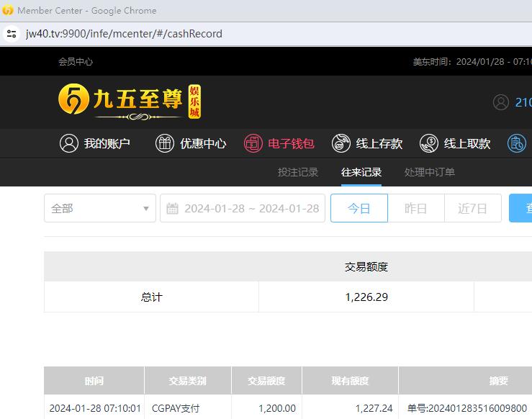
Task: Switch to 处理中订单 tab
Action: coord(430,172)
